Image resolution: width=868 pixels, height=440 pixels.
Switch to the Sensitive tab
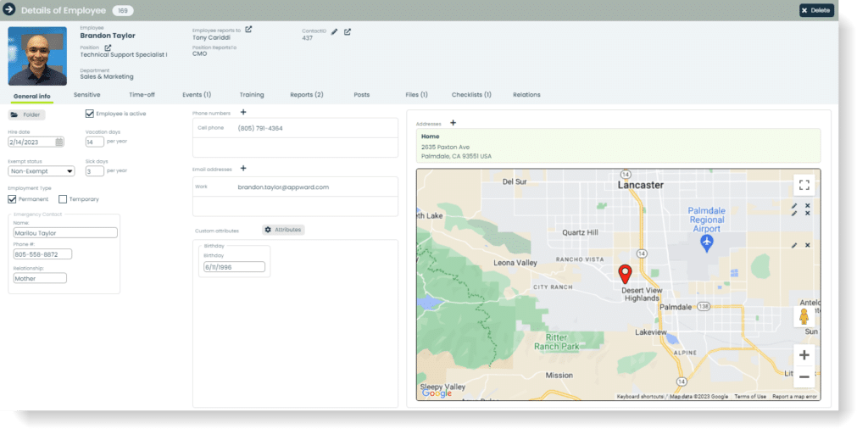click(x=87, y=95)
